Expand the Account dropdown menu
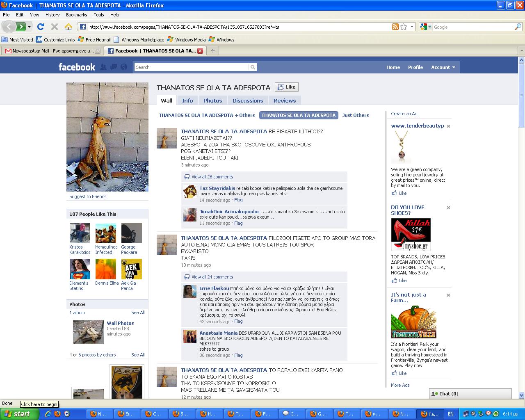The image size is (525, 420). [x=443, y=67]
